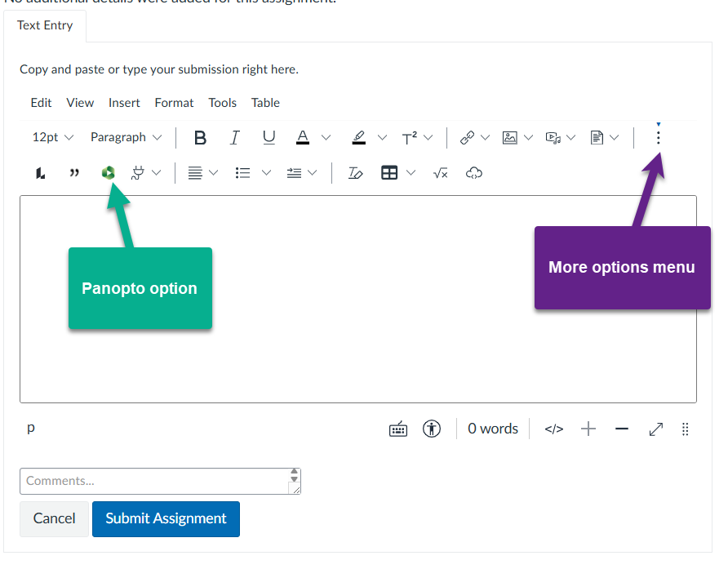Open the More options three-dot menu
The image size is (728, 569).
pyautogui.click(x=658, y=137)
